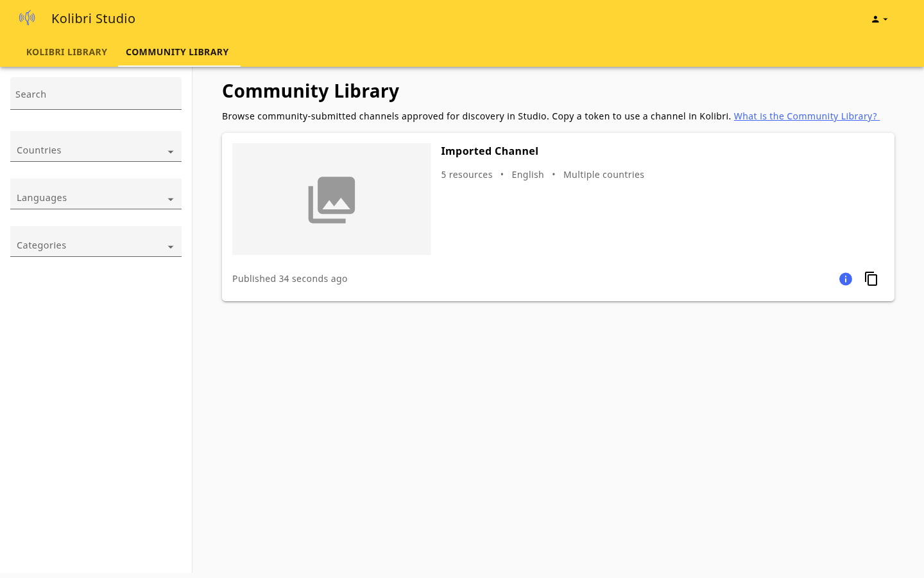Select the Community Library tab

click(x=177, y=52)
